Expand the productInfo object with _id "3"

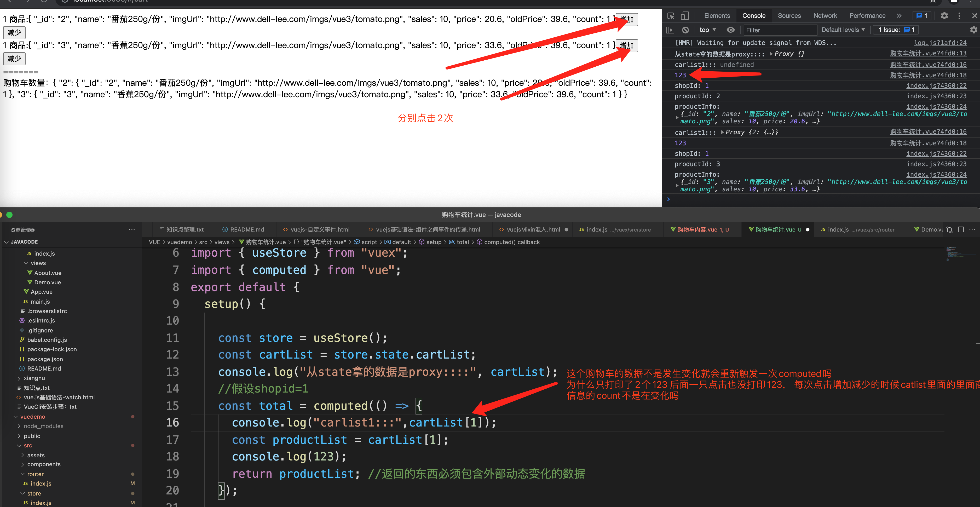pyautogui.click(x=677, y=186)
